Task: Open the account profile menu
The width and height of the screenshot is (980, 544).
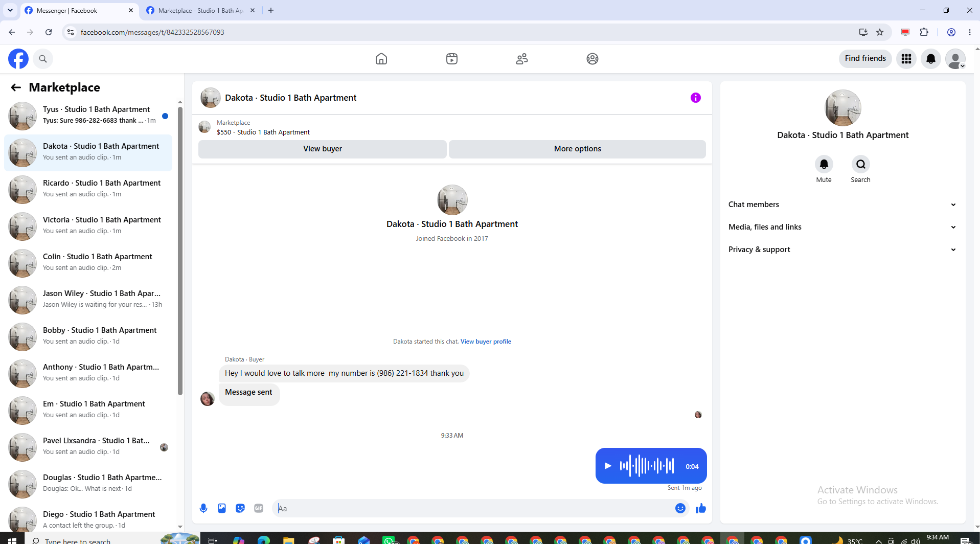Action: coord(955,59)
